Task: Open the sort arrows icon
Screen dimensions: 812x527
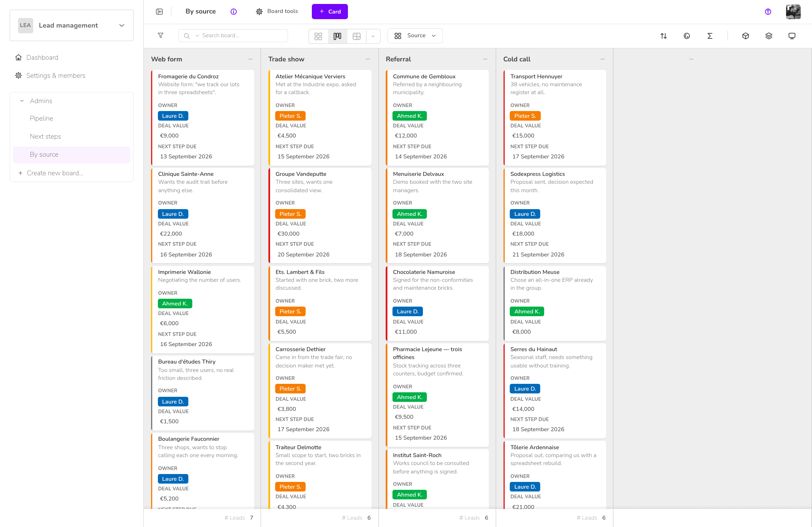Action: (663, 36)
